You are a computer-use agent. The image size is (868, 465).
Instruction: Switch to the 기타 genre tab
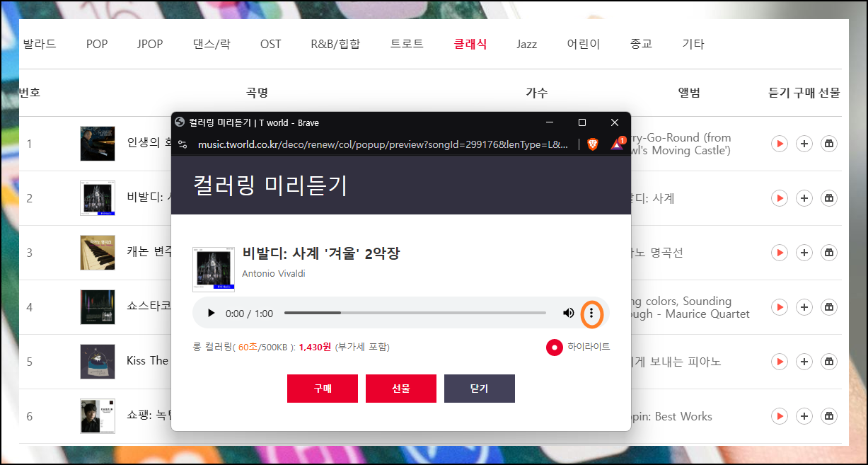693,44
